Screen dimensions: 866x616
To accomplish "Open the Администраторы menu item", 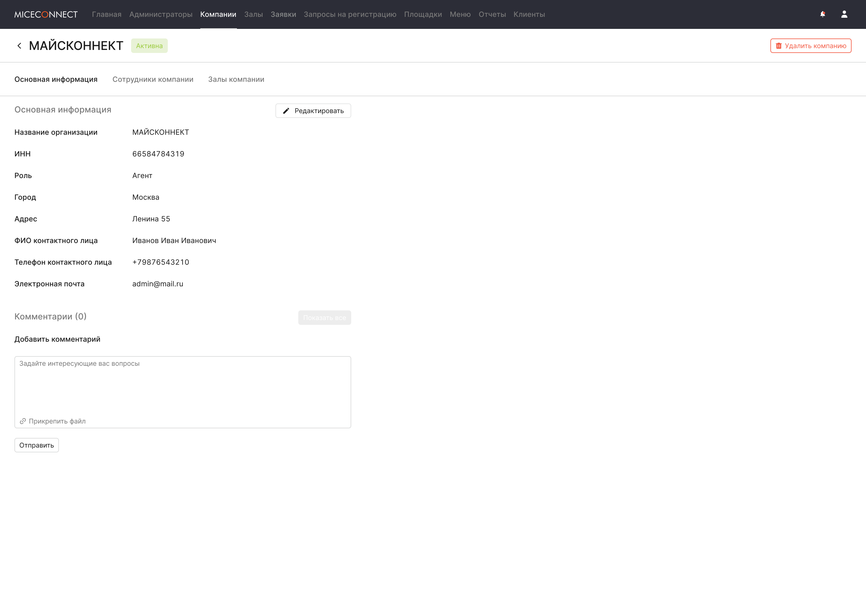I will pyautogui.click(x=161, y=14).
